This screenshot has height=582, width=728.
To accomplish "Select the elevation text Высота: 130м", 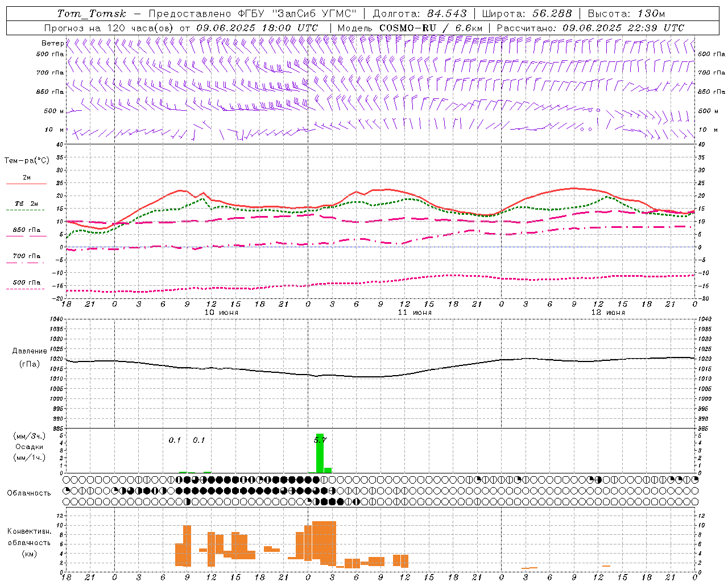I will point(626,14).
